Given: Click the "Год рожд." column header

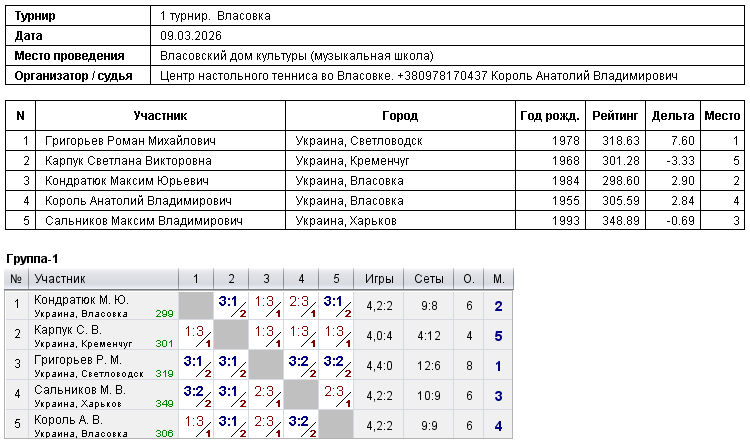Looking at the screenshot, I should 550,116.
